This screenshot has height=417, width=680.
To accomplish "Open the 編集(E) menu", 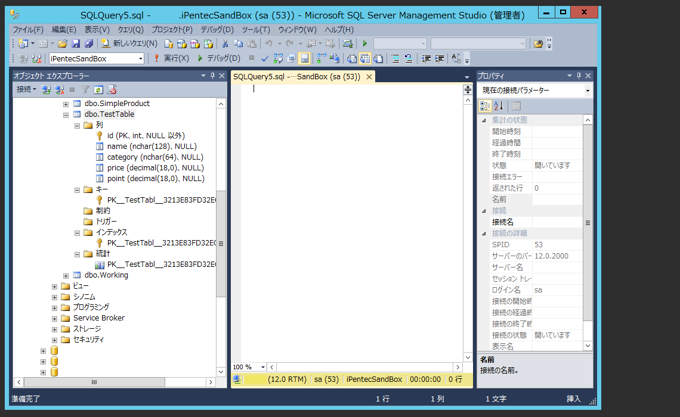I will point(64,29).
